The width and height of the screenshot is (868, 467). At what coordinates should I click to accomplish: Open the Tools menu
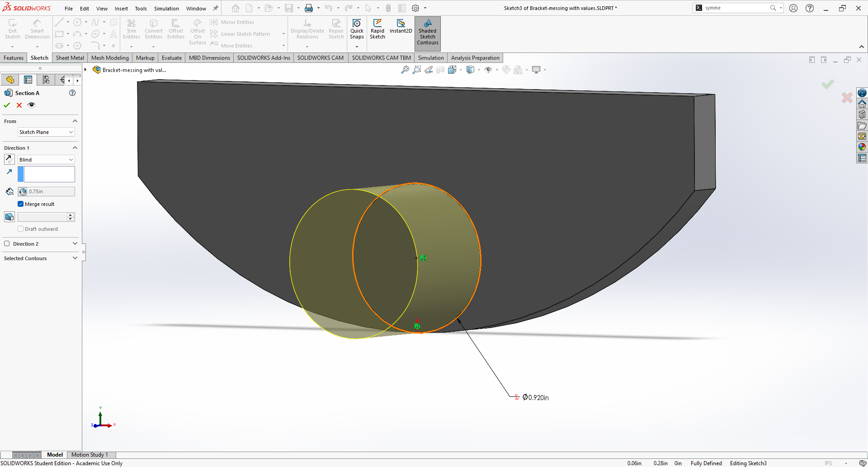coord(141,9)
